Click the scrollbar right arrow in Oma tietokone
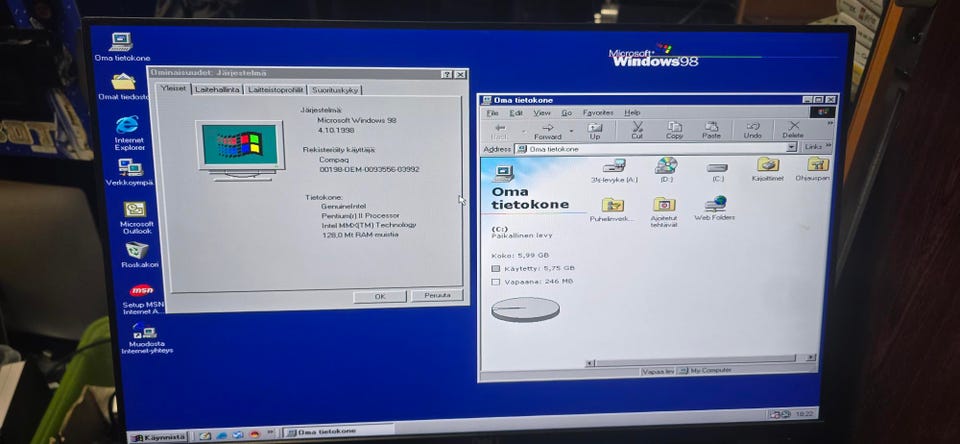 [x=809, y=358]
